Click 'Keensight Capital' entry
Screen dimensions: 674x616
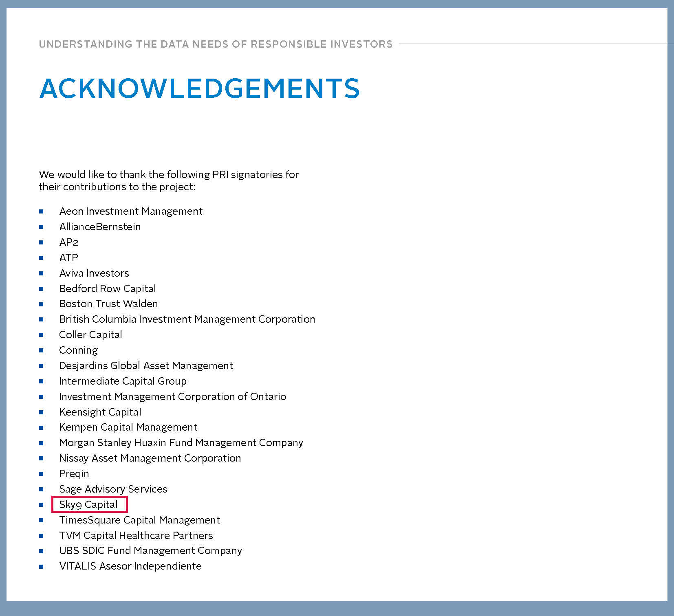tap(100, 412)
